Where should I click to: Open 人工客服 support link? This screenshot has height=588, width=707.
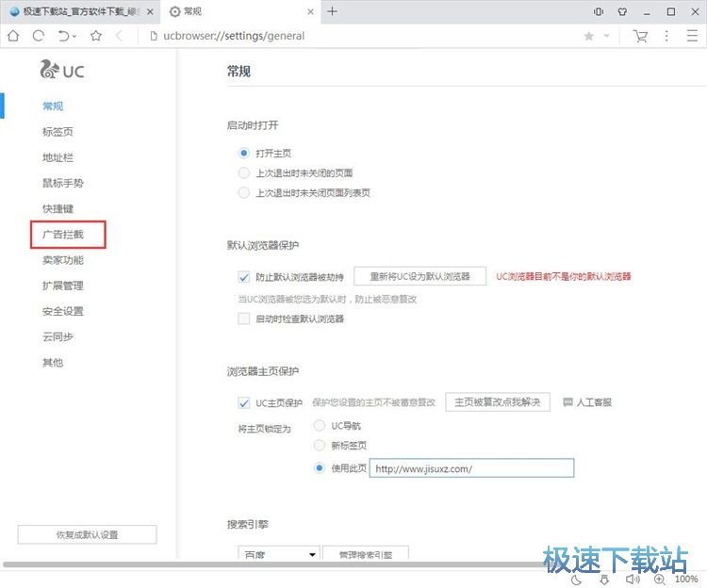click(x=587, y=402)
